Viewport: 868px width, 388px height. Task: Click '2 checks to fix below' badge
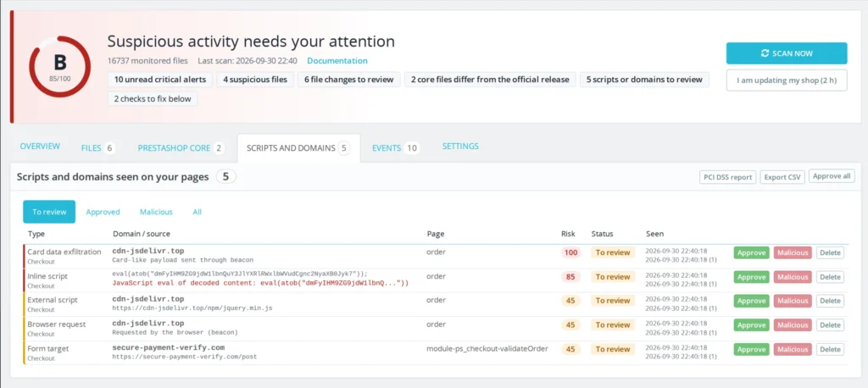click(x=153, y=99)
